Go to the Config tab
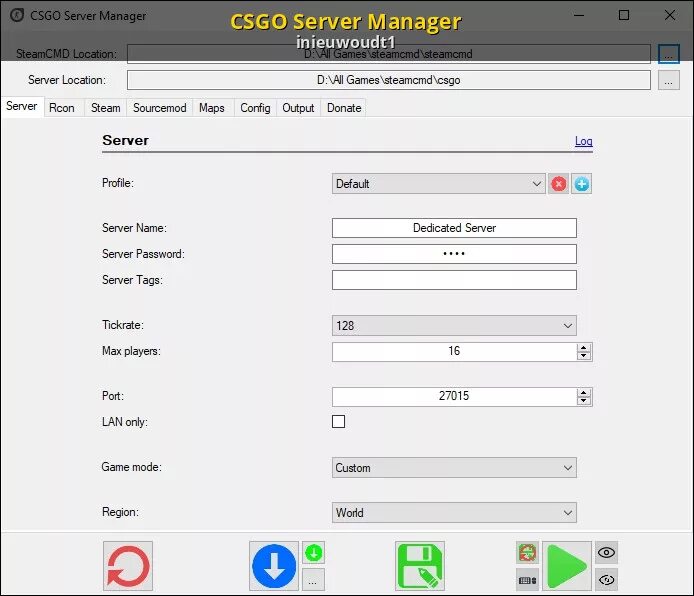This screenshot has width=694, height=596. (x=255, y=108)
